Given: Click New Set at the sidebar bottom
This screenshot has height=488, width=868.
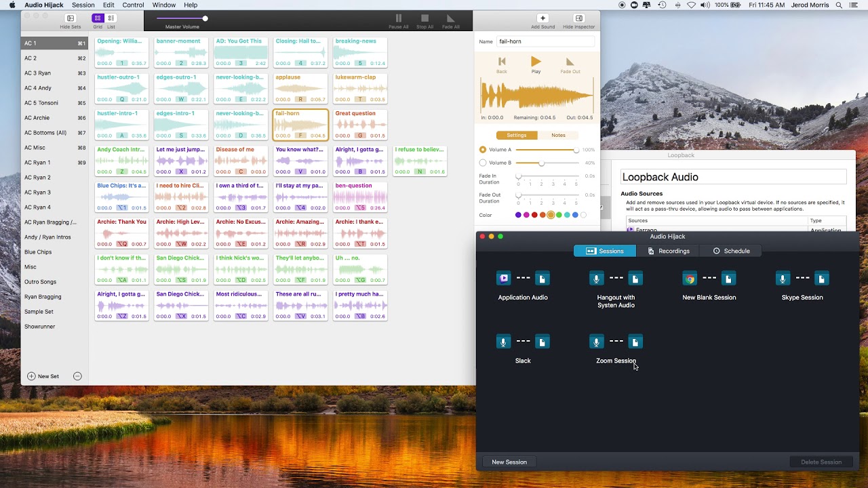Looking at the screenshot, I should [x=43, y=376].
